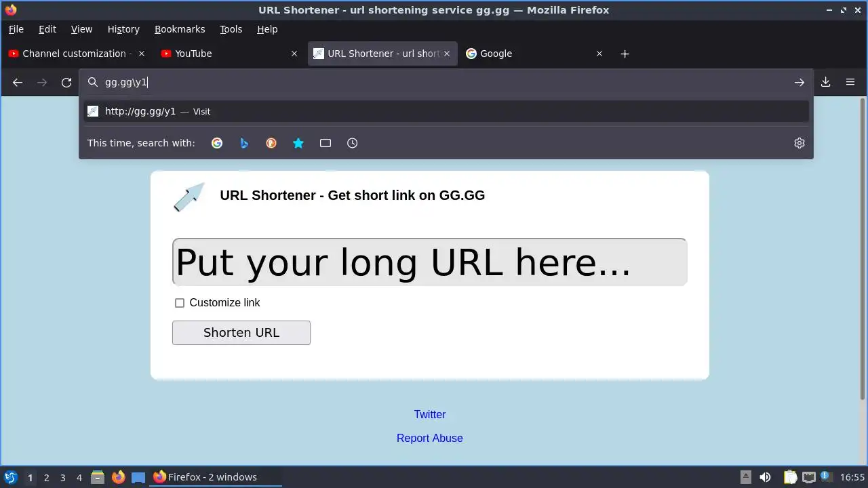
Task: Open the Firefox hamburger application menu
Action: [850, 82]
